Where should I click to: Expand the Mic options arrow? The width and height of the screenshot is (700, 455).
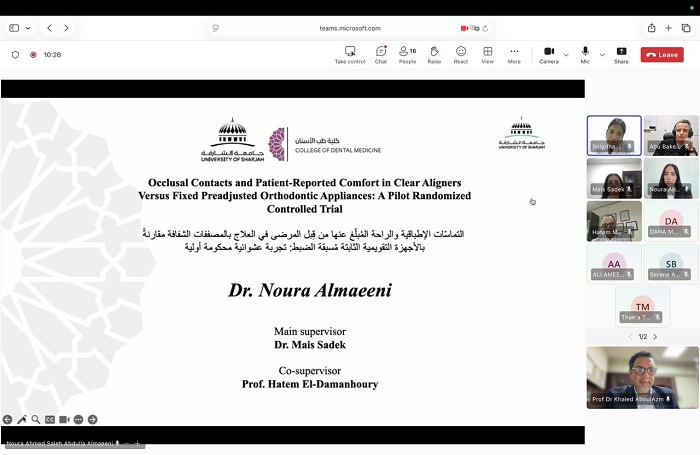(x=602, y=55)
